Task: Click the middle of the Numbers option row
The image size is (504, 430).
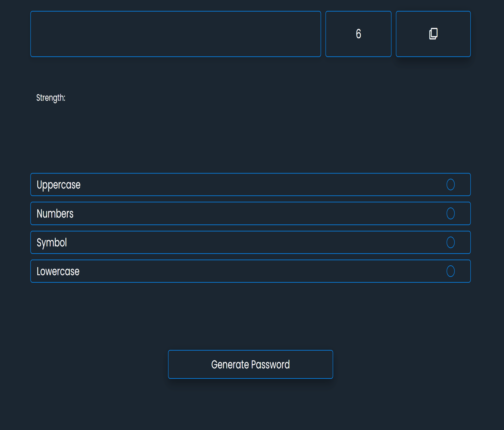Action: click(250, 213)
